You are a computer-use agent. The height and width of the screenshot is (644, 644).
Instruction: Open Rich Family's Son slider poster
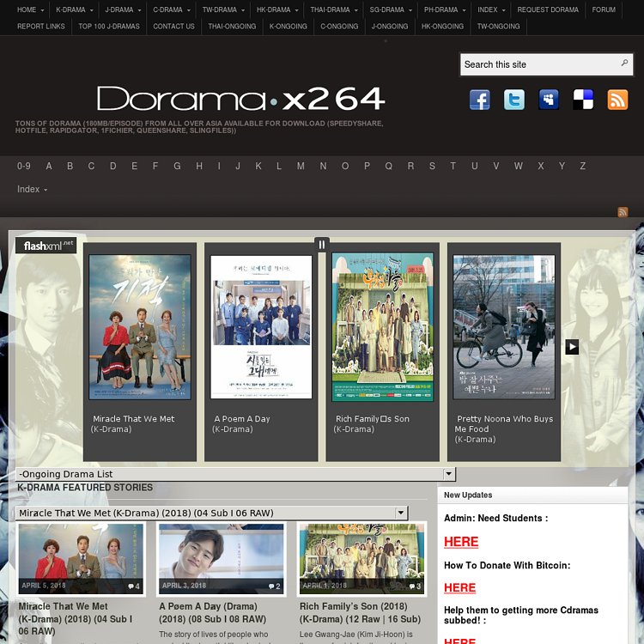click(x=382, y=326)
